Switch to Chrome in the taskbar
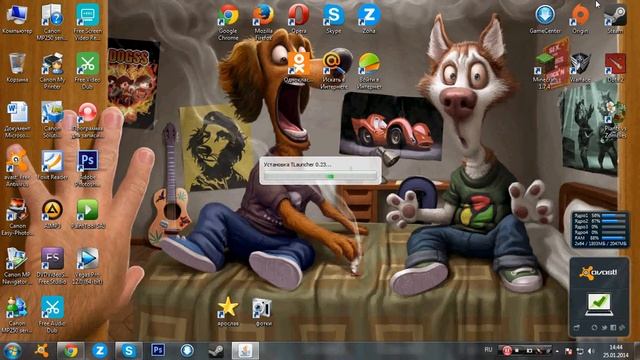This screenshot has width=640, height=360. click(71, 351)
